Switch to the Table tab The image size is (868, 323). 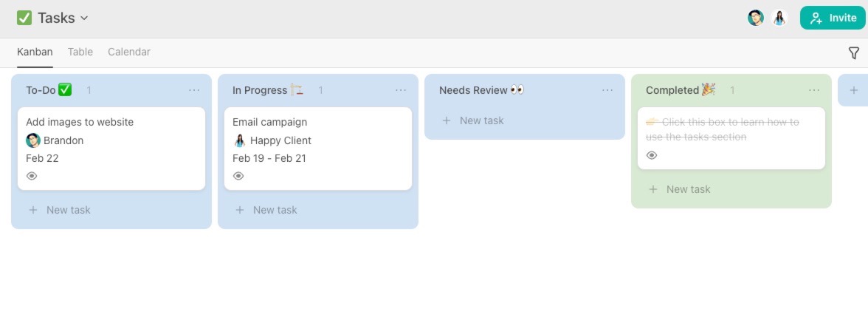pyautogui.click(x=80, y=52)
